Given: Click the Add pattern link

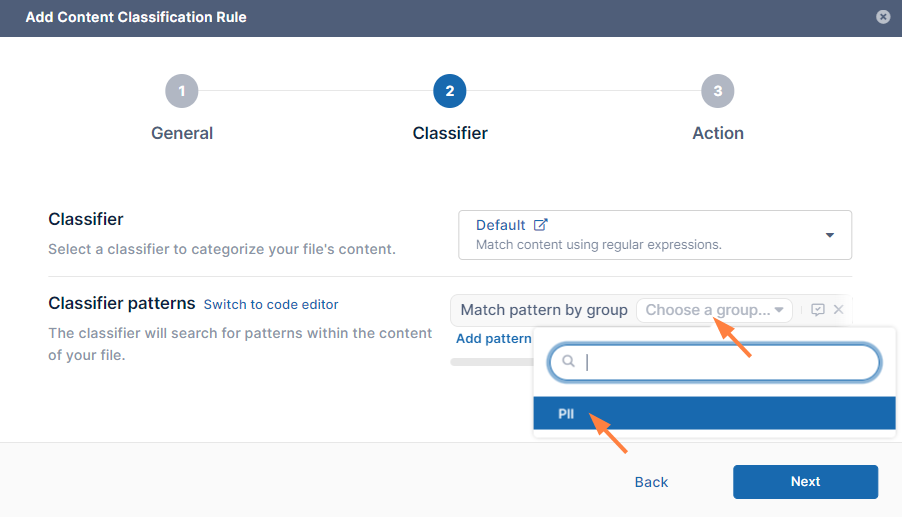Looking at the screenshot, I should click(x=494, y=339).
